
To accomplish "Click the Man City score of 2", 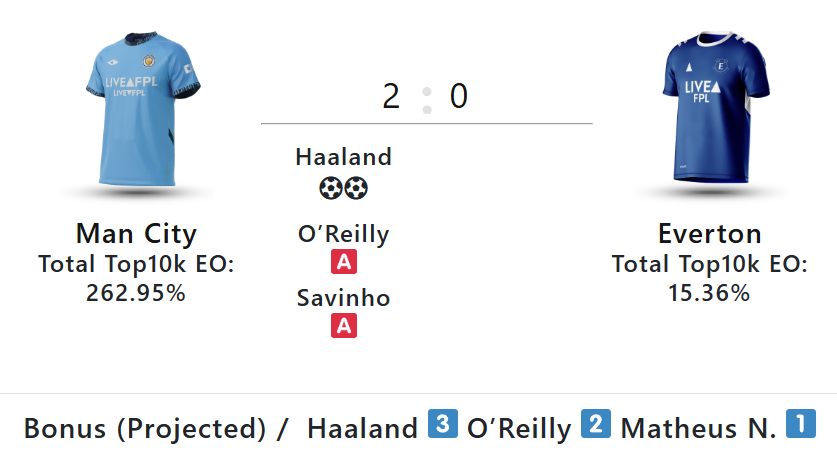I will tap(391, 97).
